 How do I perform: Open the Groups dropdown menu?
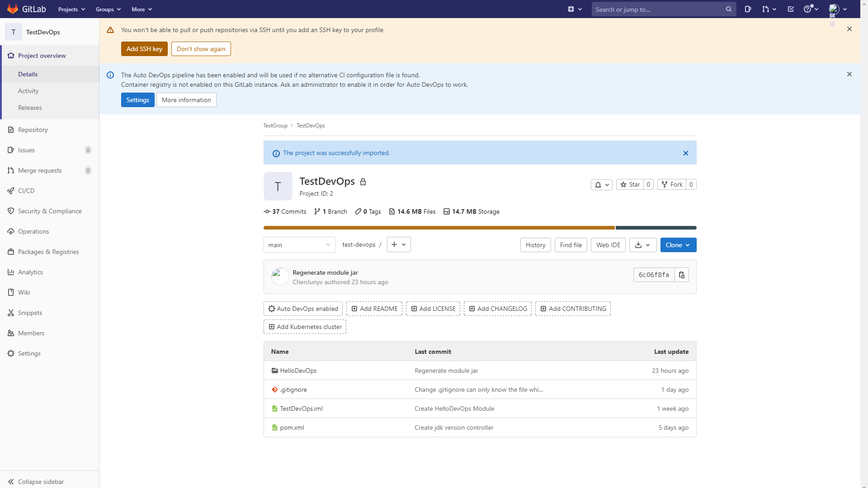[x=108, y=9]
